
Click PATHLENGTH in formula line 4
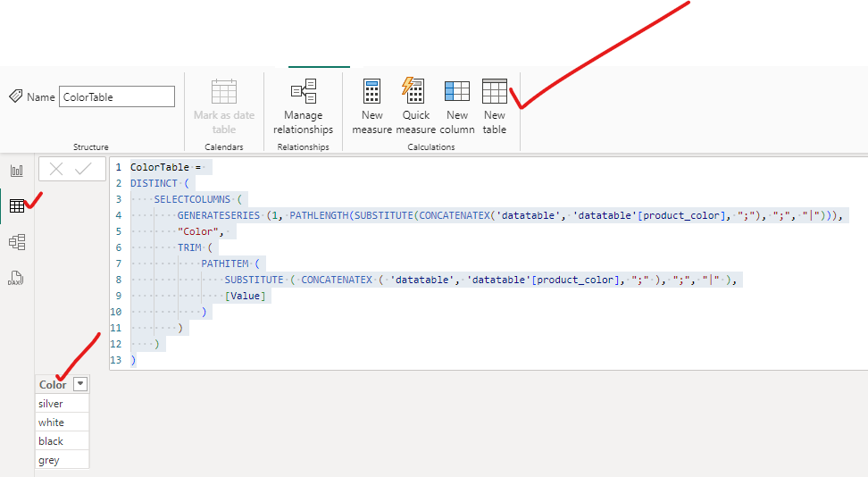(x=320, y=215)
